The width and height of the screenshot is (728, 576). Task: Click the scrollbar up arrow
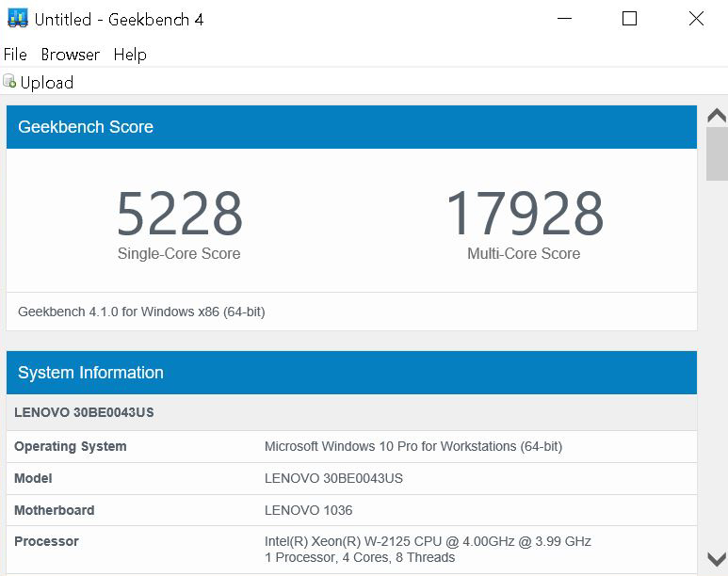717,115
